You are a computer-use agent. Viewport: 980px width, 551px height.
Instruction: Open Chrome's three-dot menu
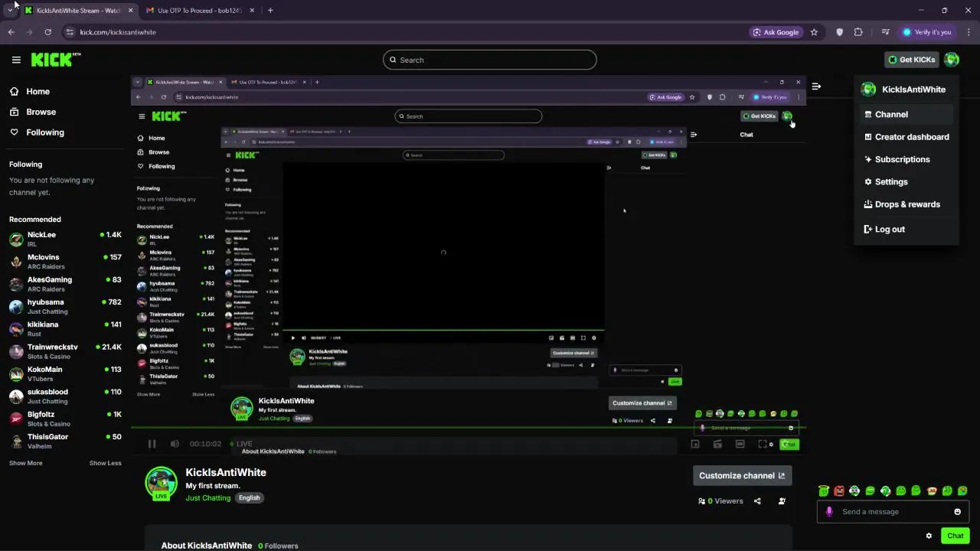pyautogui.click(x=969, y=32)
